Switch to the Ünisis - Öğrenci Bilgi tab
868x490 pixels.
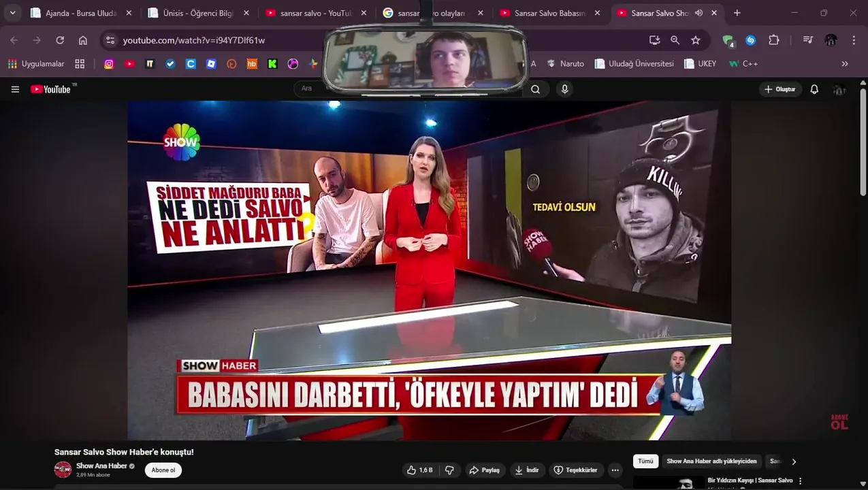tap(198, 13)
